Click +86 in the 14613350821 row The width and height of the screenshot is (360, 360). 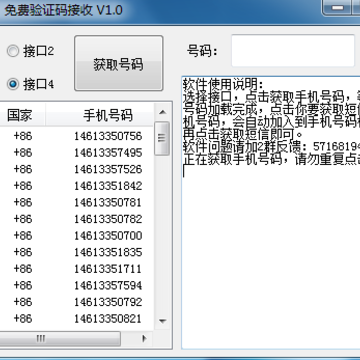(23, 319)
